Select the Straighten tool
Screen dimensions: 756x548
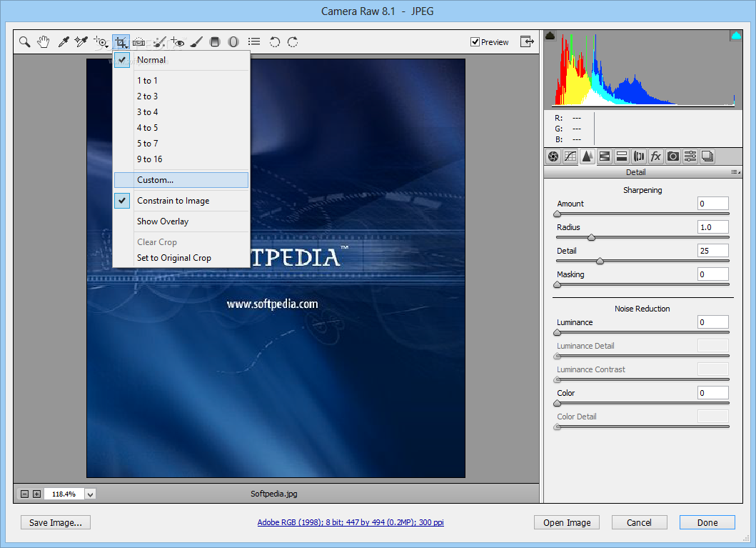139,42
